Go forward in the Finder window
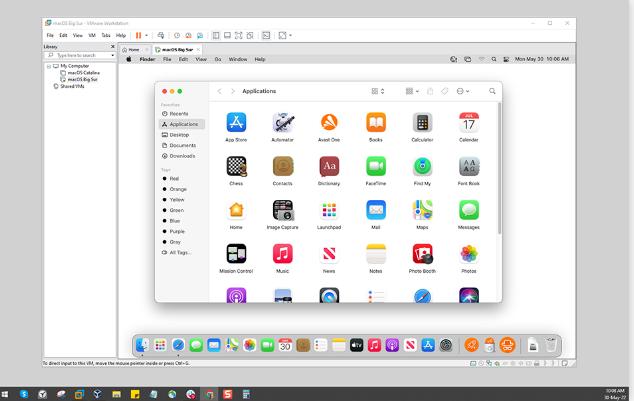Screen dimensions: 634x401 233,91
